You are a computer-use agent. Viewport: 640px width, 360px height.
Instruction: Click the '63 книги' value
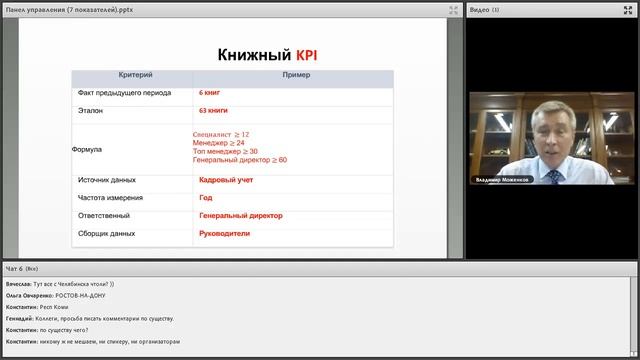pos(213,111)
